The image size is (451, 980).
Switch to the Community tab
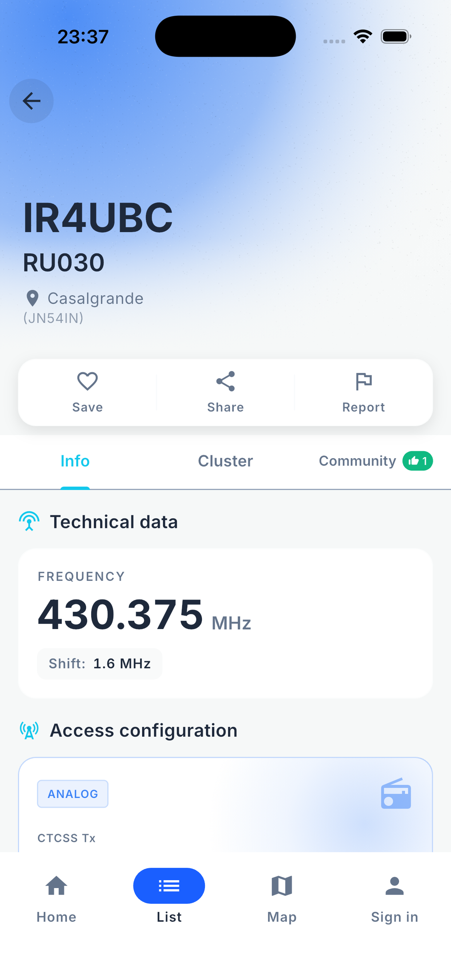tap(357, 461)
